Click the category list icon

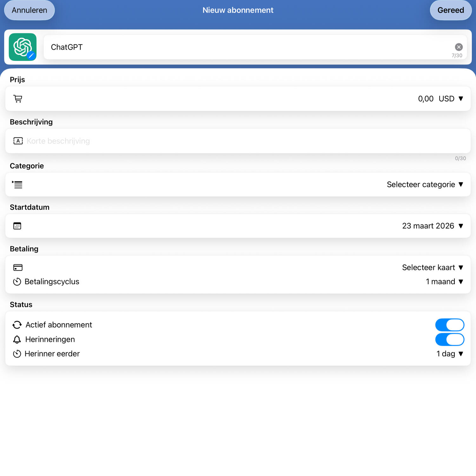(17, 184)
